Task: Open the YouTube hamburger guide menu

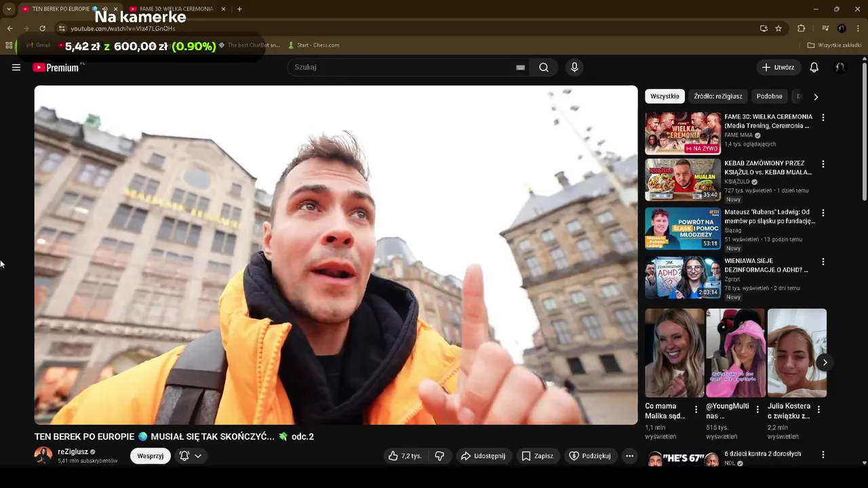Action: pyautogui.click(x=16, y=67)
